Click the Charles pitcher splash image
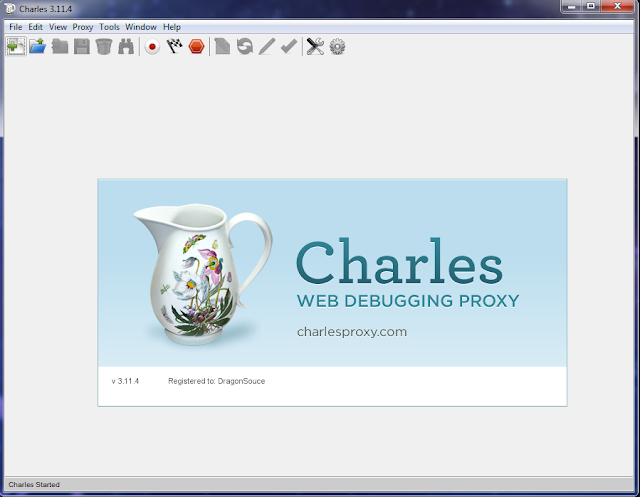This screenshot has width=640, height=497. (203, 274)
